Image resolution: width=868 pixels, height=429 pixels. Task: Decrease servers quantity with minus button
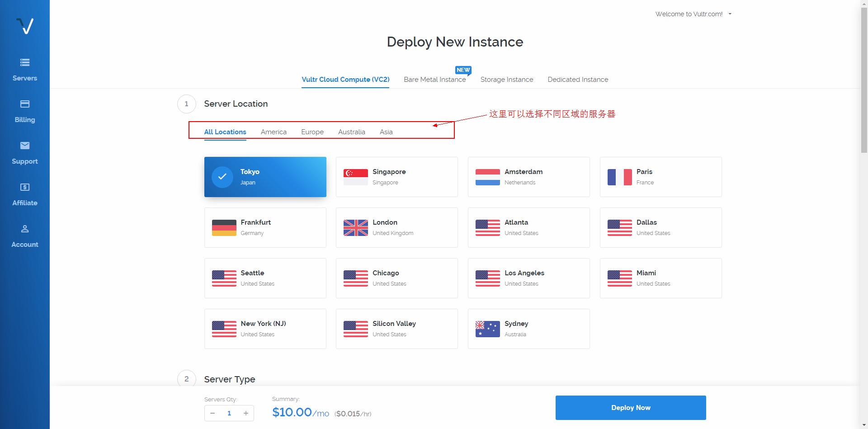212,413
